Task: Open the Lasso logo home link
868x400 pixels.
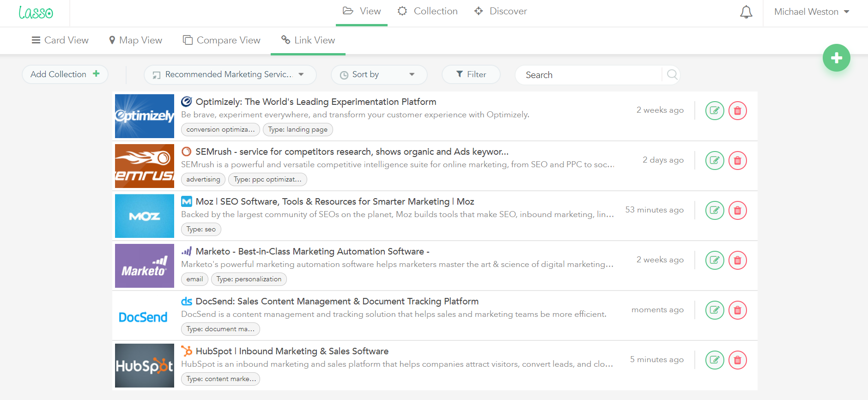Action: (36, 12)
